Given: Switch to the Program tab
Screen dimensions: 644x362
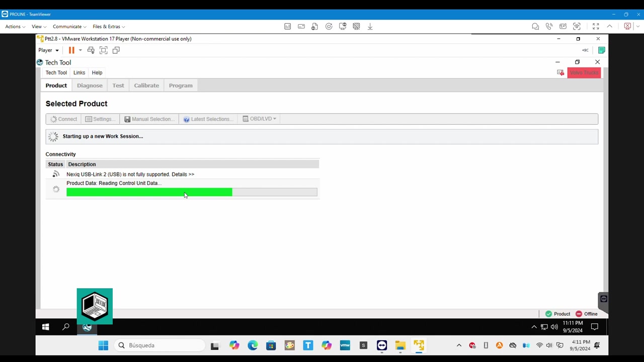Looking at the screenshot, I should coord(181,85).
